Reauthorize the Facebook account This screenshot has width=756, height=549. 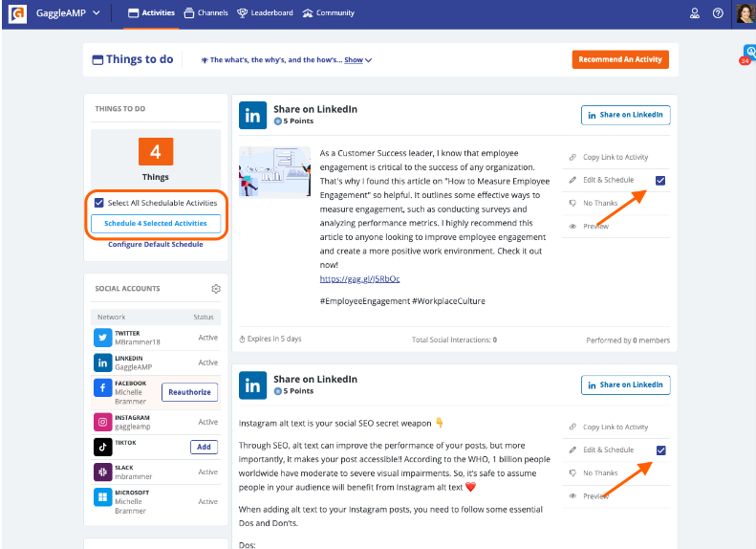tap(189, 392)
